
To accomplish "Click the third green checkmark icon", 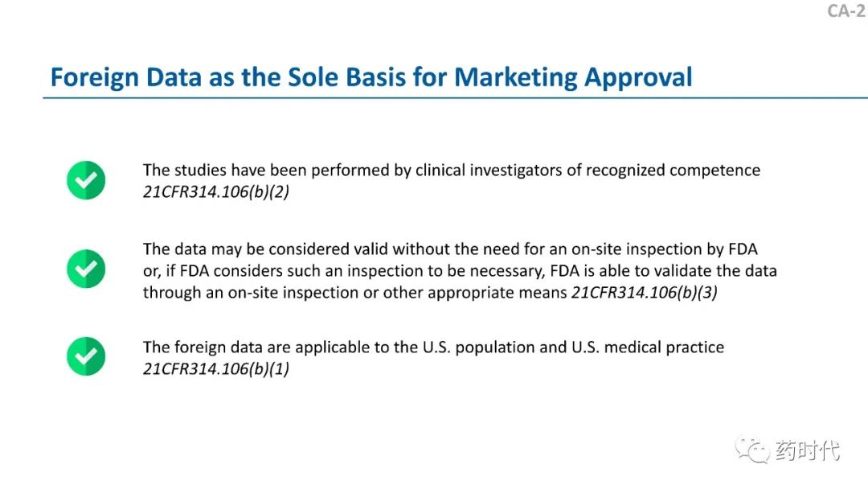I will click(86, 356).
